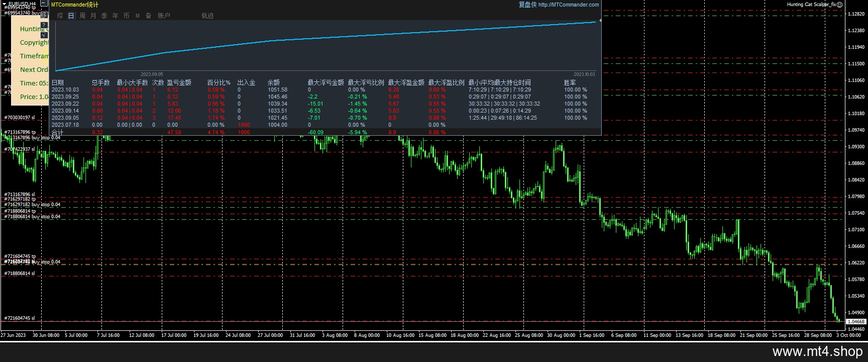
Task: Click the 2023.09.14 date row
Action: click(65, 111)
